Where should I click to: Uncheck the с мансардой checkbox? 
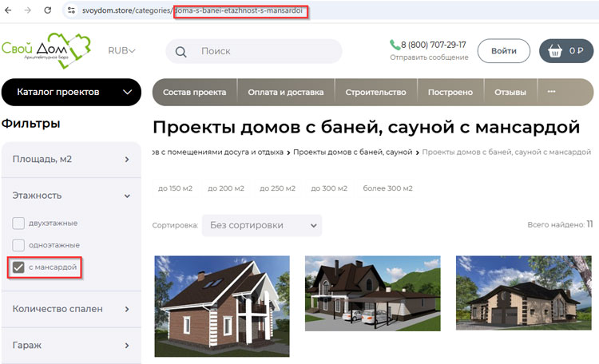tap(18, 267)
